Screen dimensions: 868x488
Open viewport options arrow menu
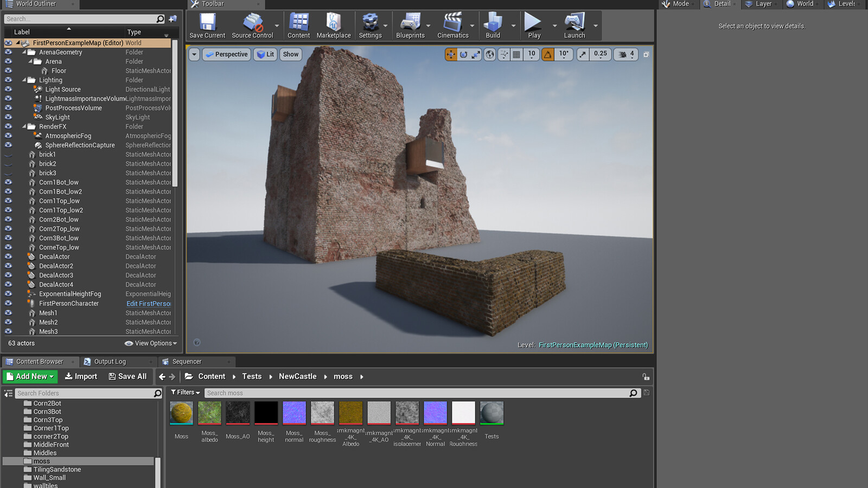pyautogui.click(x=194, y=54)
